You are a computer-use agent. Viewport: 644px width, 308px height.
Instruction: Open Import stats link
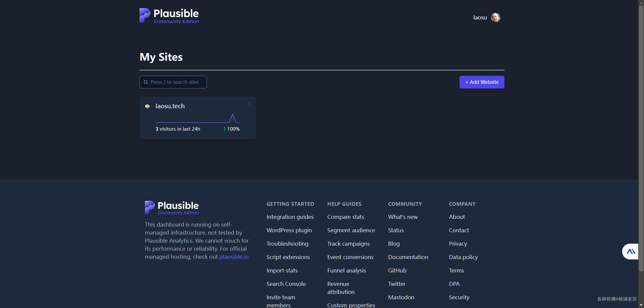coord(282,270)
